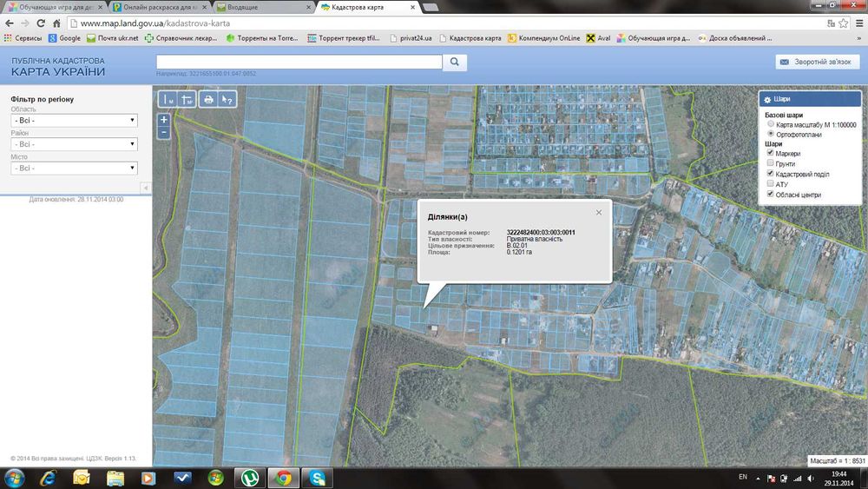Open the Місто dropdown list

pyautogui.click(x=74, y=168)
